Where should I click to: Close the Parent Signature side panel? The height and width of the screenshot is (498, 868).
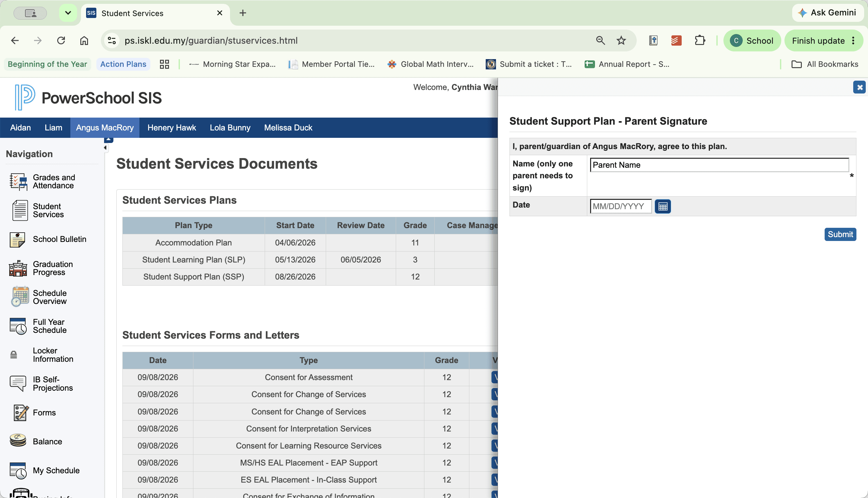[859, 87]
